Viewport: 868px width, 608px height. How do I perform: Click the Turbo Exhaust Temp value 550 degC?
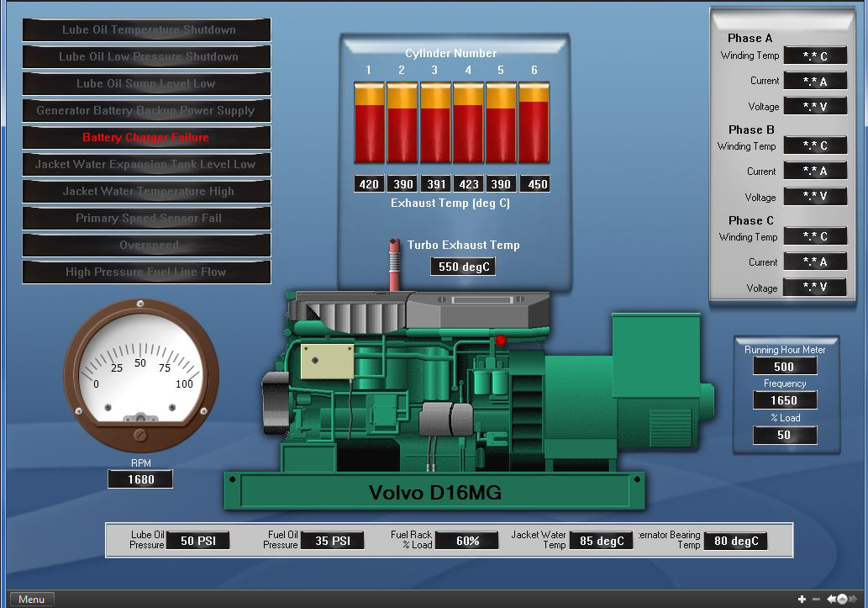click(463, 267)
